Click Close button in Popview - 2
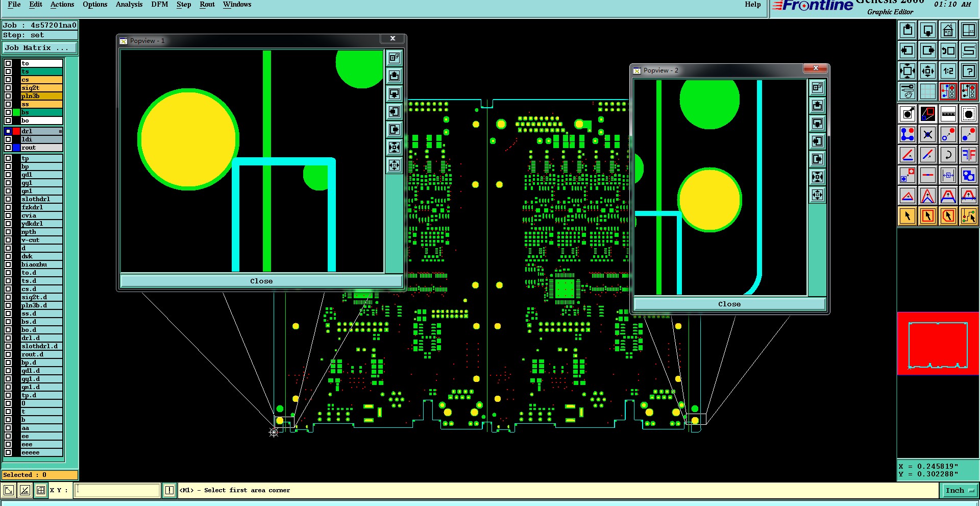980x506 pixels. [729, 304]
